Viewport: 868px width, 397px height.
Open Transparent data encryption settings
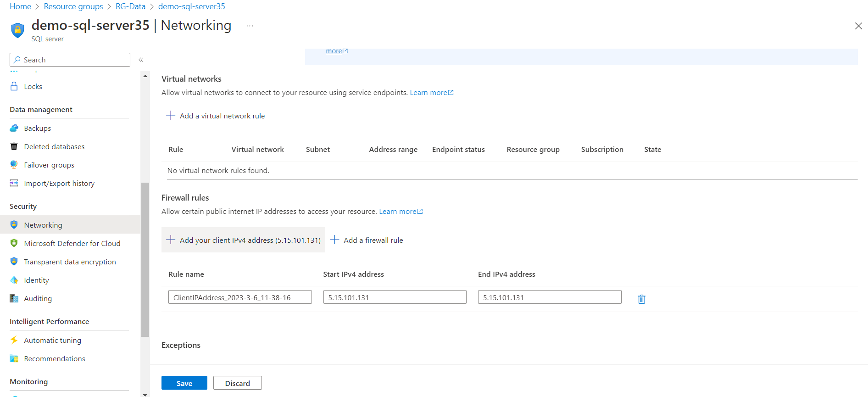coord(70,262)
